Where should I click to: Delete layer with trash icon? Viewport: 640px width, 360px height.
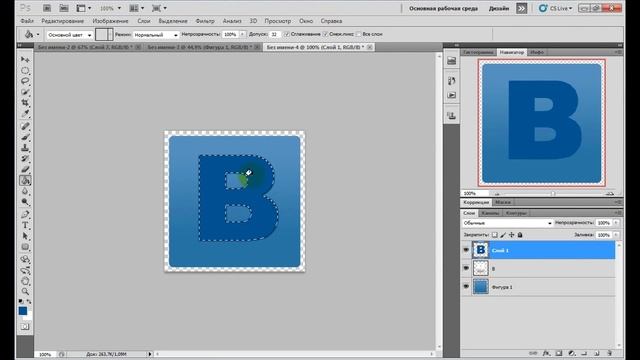pyautogui.click(x=609, y=353)
